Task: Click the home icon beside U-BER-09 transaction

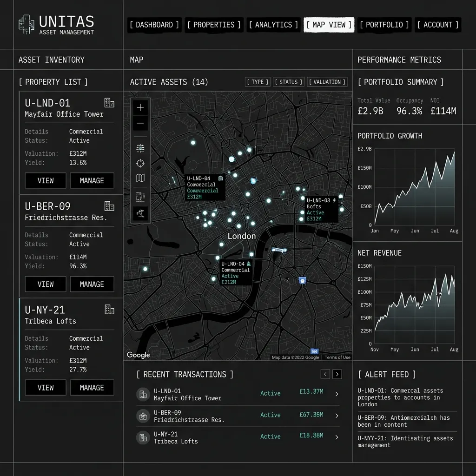Action: pyautogui.click(x=143, y=415)
